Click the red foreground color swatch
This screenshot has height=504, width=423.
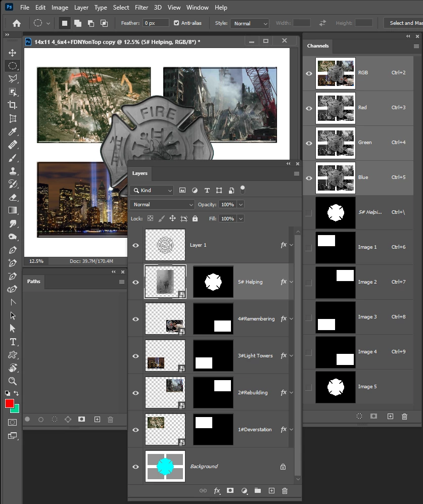tap(9, 403)
